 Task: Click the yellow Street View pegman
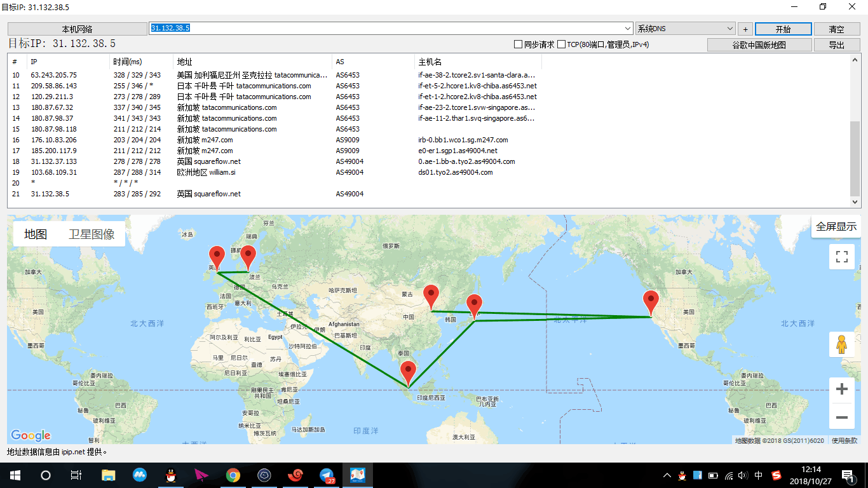tap(842, 344)
